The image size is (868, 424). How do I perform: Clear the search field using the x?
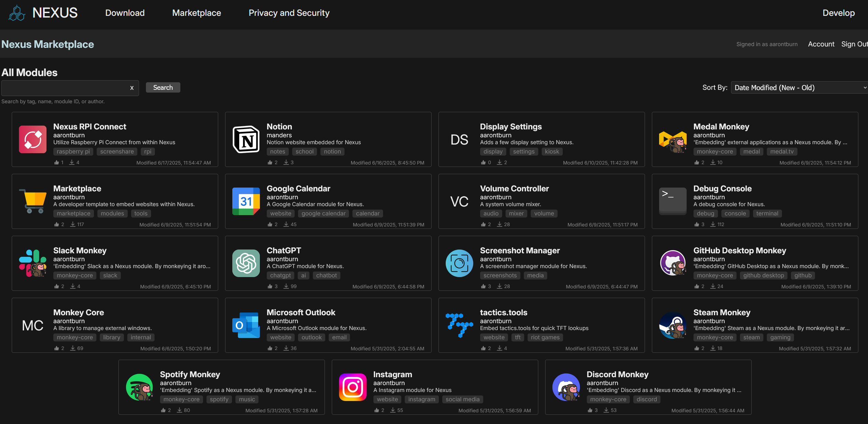tap(132, 88)
